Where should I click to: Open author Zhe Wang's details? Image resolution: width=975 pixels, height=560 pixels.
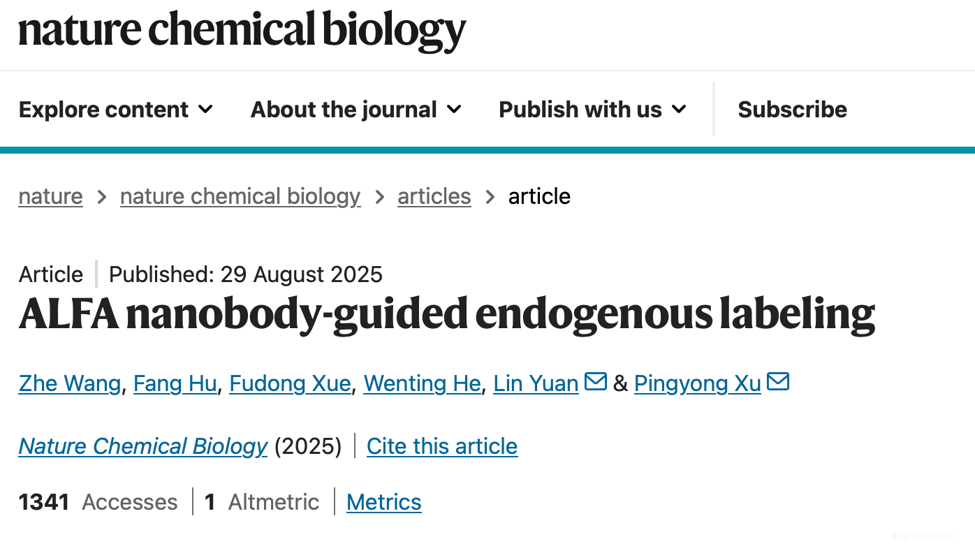pos(70,383)
